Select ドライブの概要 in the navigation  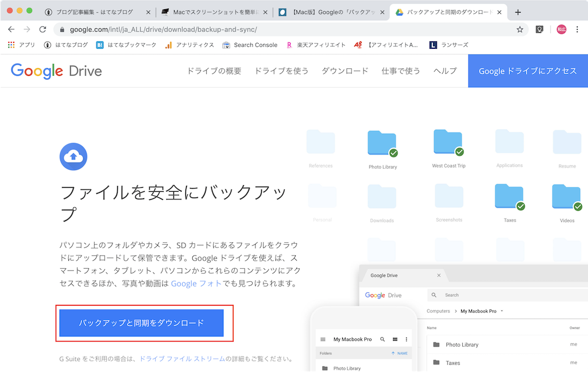[214, 71]
